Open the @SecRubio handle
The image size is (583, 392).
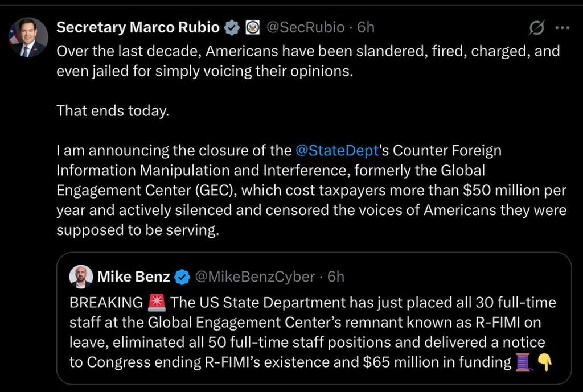coord(305,27)
